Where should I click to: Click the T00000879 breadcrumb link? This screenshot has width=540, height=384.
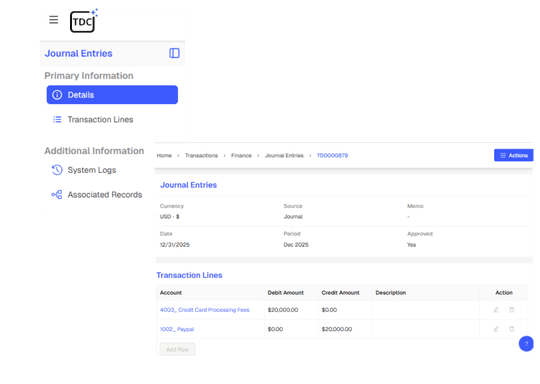point(332,155)
